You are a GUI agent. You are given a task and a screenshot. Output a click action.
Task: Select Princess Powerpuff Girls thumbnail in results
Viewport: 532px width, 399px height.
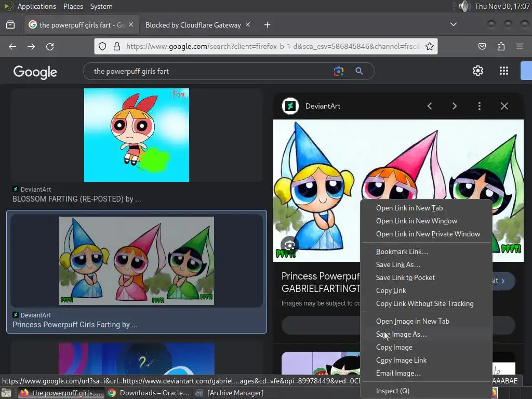pos(137,261)
